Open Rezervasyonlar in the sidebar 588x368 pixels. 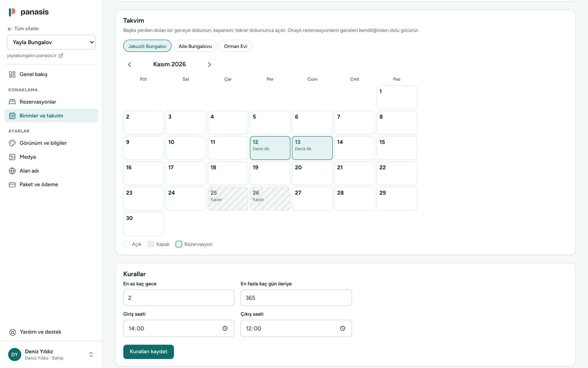(51, 102)
